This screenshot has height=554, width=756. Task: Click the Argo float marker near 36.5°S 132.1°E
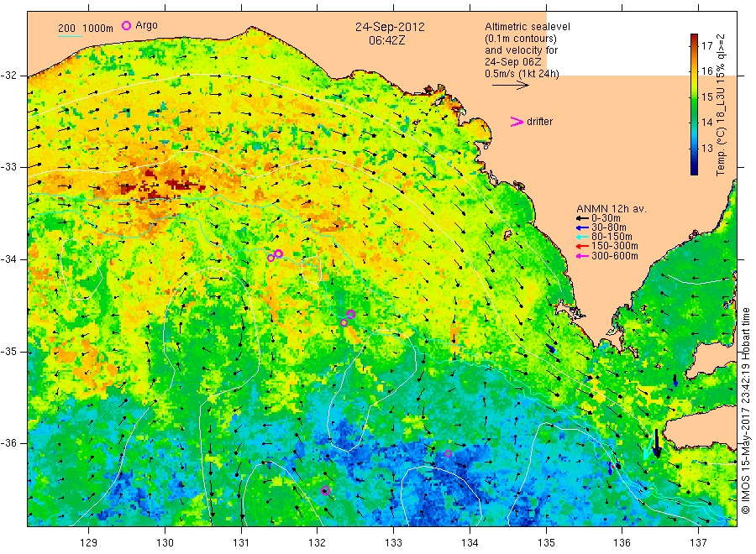pyautogui.click(x=325, y=491)
